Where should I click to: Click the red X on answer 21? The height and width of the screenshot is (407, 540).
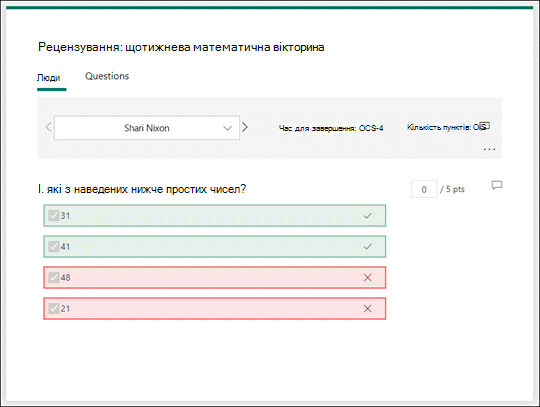coord(367,309)
